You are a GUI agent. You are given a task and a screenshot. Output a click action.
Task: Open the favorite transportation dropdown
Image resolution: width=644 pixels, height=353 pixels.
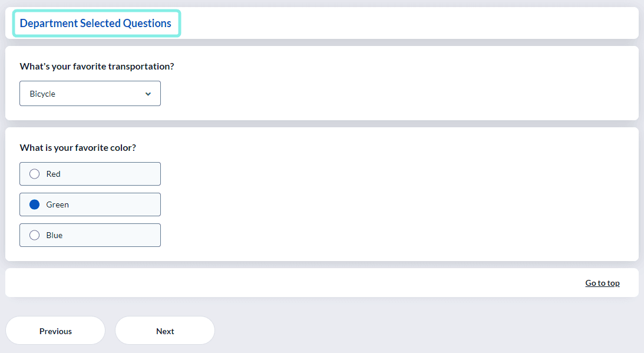pyautogui.click(x=90, y=93)
